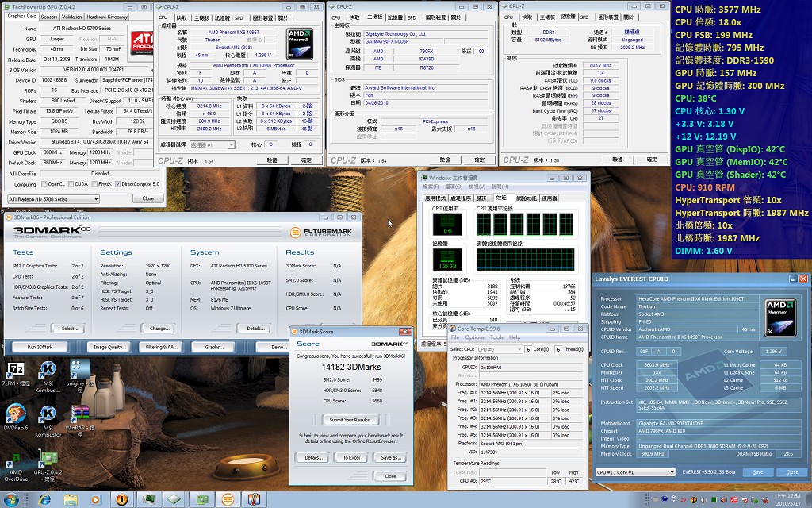The height and width of the screenshot is (508, 812).
Task: Switch to the CPU-Z taskbar button
Action: pyautogui.click(x=174, y=500)
